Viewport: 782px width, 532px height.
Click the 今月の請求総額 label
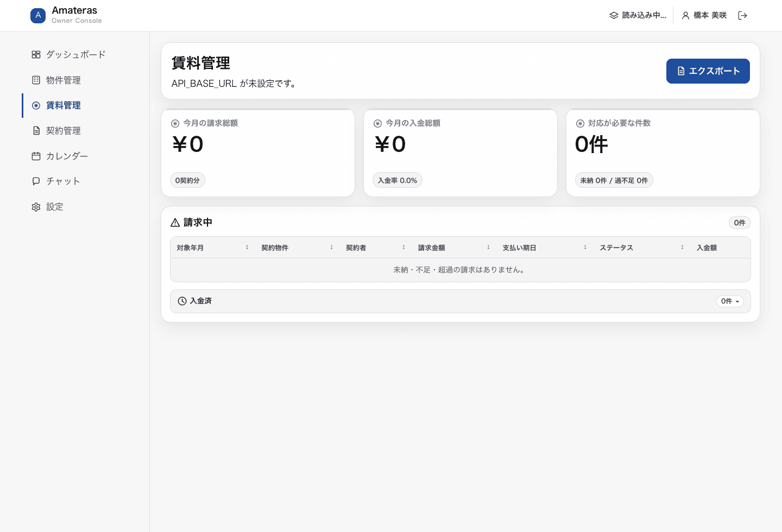[211, 123]
